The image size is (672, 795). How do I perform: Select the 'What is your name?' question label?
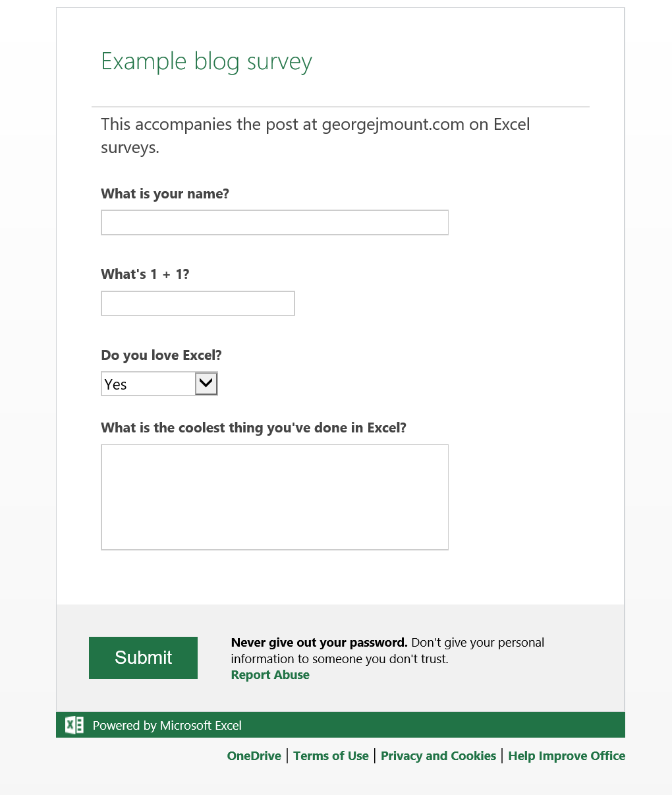(x=165, y=194)
